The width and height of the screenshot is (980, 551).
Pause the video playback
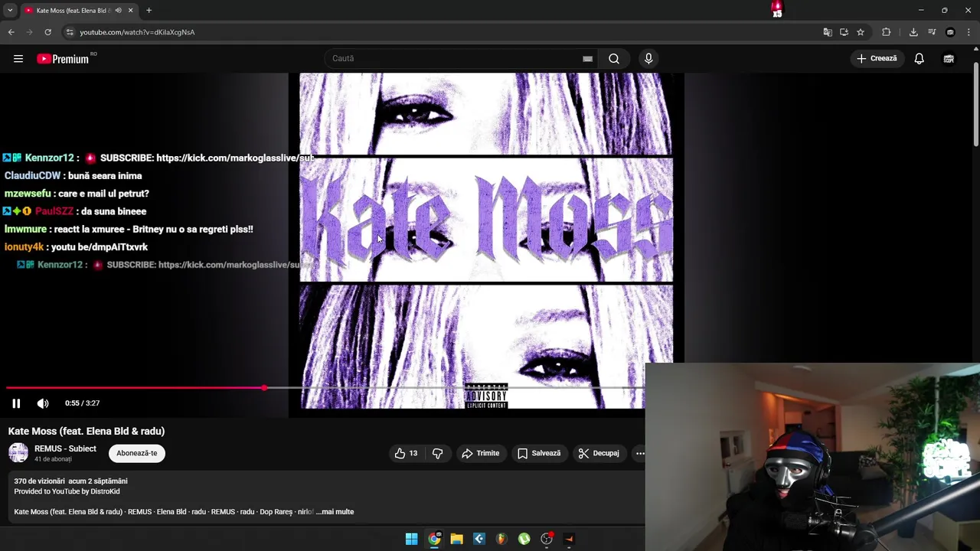point(16,403)
